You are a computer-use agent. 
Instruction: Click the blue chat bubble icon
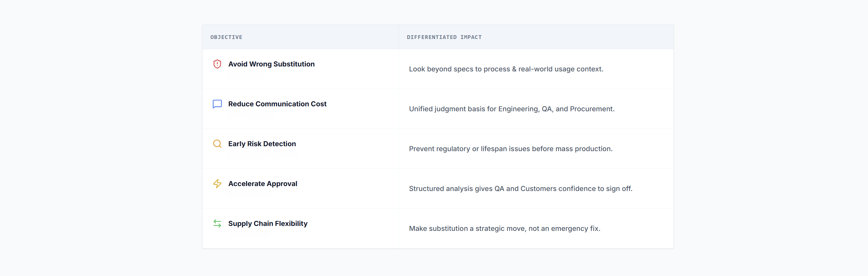click(217, 104)
